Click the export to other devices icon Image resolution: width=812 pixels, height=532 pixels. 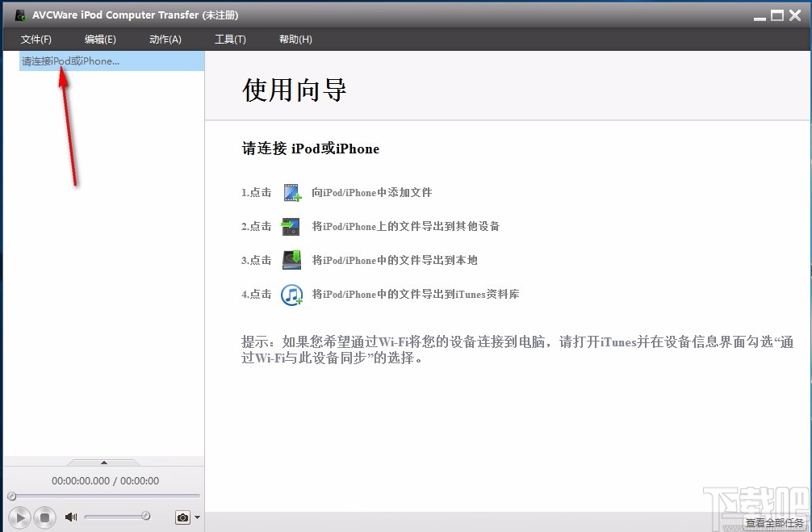click(291, 226)
